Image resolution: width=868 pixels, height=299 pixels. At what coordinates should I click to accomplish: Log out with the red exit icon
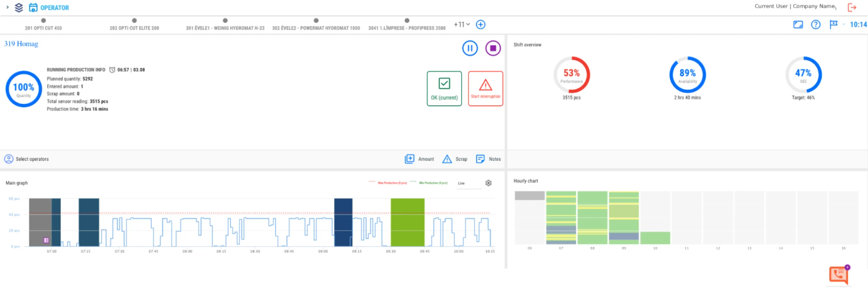coord(852,7)
